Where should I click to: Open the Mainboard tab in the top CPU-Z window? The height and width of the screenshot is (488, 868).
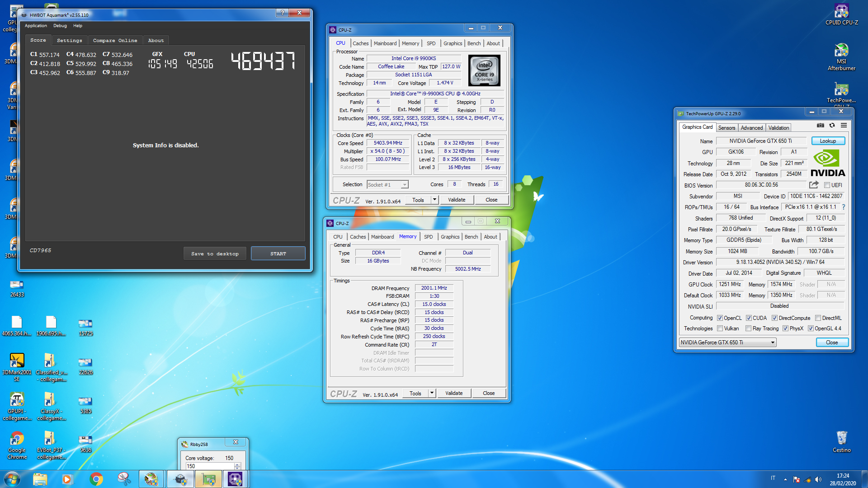[x=385, y=43]
